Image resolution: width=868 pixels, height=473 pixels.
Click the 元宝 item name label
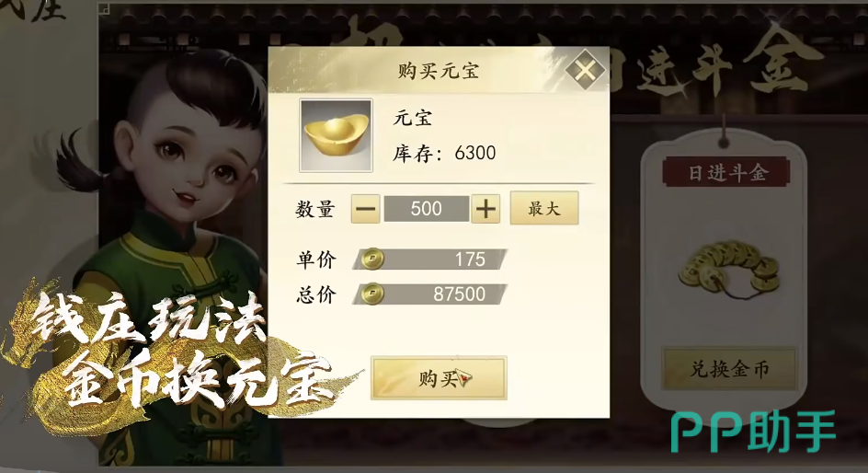click(413, 118)
